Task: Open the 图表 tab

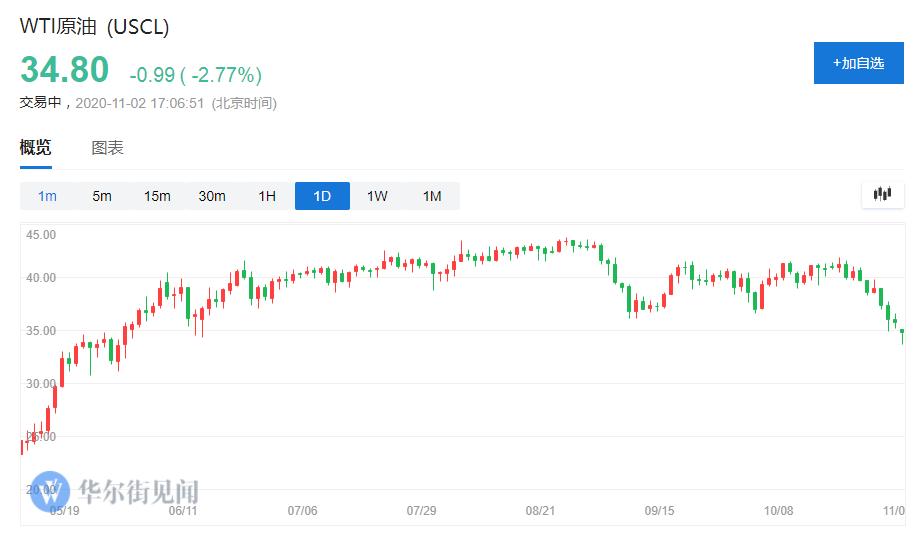Action: point(107,148)
